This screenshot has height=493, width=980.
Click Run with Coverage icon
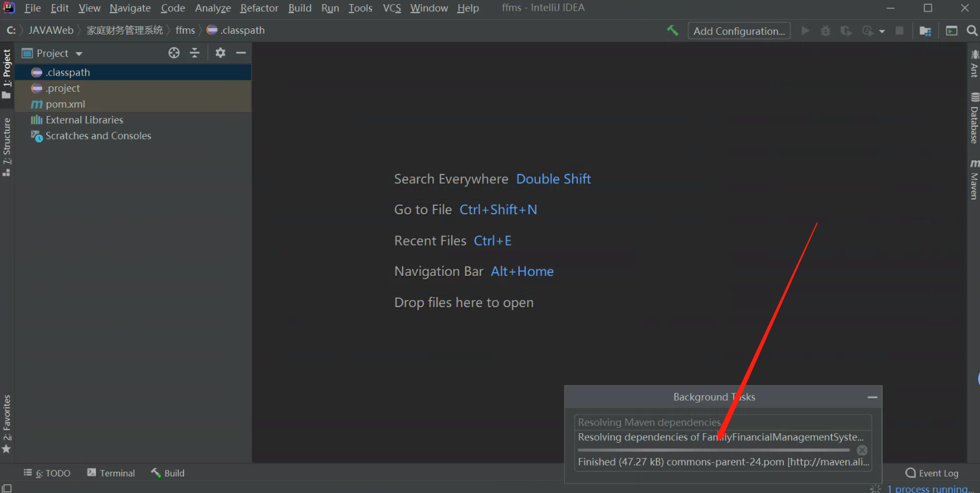(846, 31)
